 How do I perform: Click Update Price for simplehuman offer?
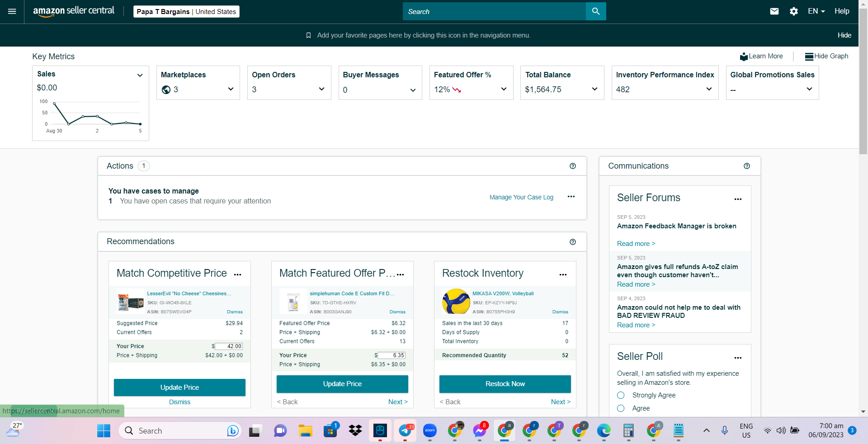(342, 384)
